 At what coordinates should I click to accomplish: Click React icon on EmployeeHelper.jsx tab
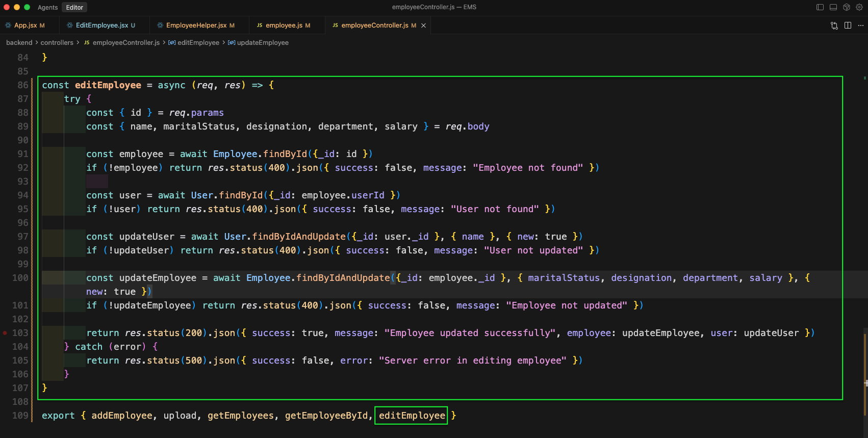[160, 25]
